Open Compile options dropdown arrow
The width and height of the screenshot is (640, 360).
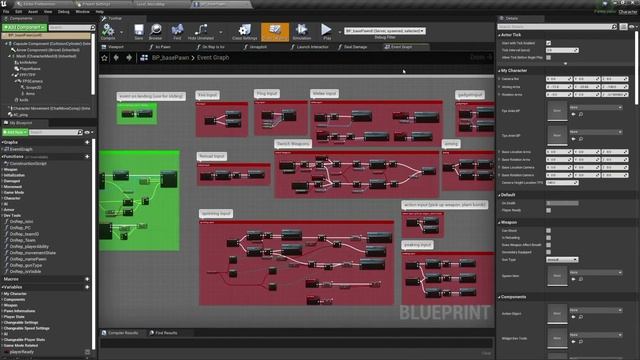122,32
